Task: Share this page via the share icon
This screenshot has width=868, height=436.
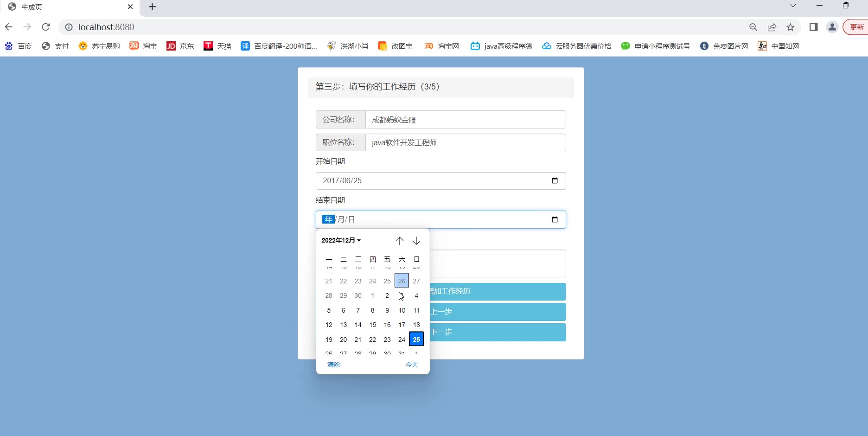Action: pyautogui.click(x=772, y=27)
